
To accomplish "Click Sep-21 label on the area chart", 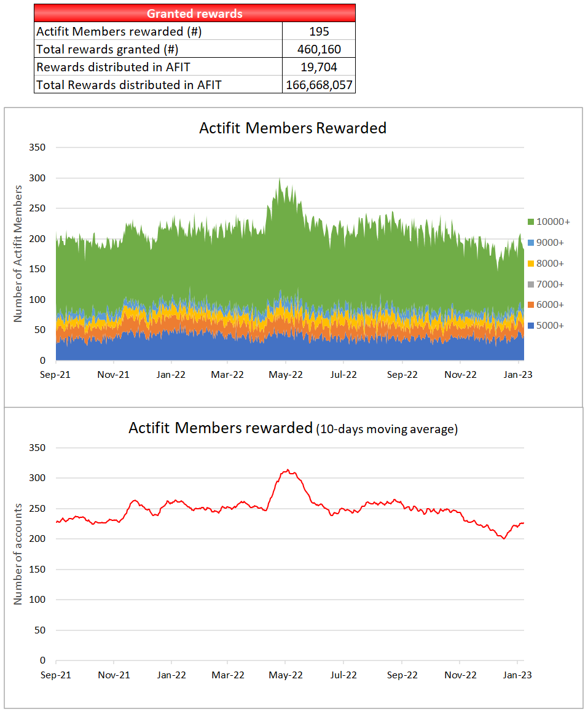I will coord(55,375).
